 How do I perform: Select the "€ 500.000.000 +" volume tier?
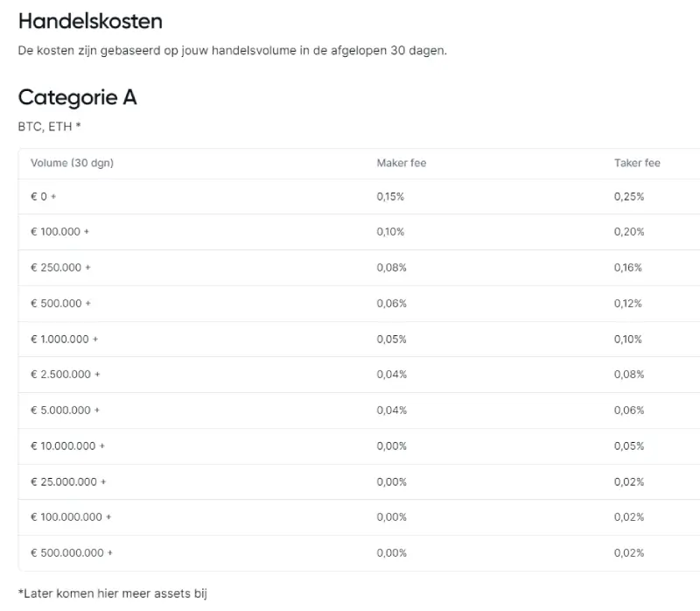click(72, 553)
